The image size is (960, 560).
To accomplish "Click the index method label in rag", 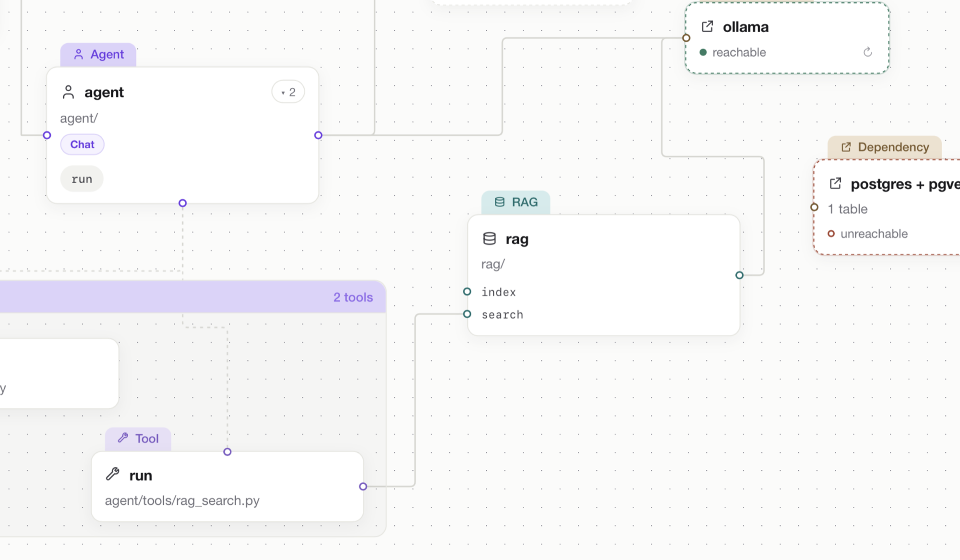I will coord(499,292).
